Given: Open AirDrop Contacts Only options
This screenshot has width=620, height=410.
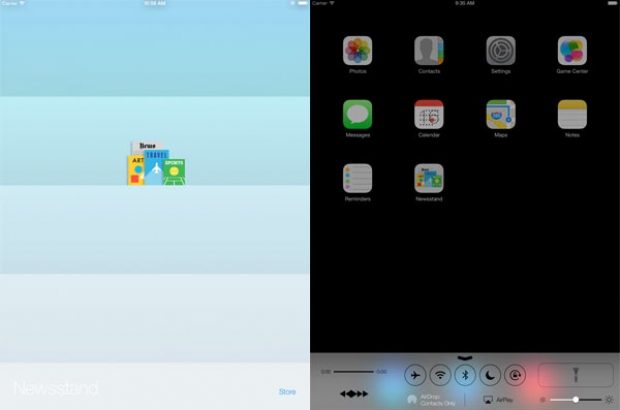Looking at the screenshot, I should click(x=432, y=400).
